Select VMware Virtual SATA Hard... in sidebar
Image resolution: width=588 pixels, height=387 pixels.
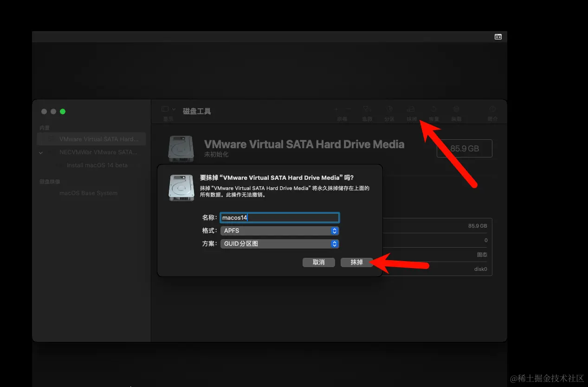click(x=91, y=139)
